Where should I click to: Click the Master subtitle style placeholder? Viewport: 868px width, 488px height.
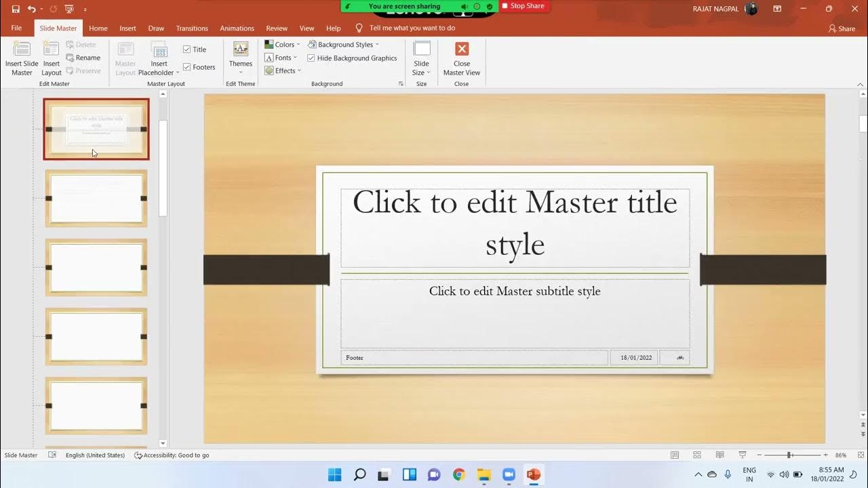(x=515, y=313)
